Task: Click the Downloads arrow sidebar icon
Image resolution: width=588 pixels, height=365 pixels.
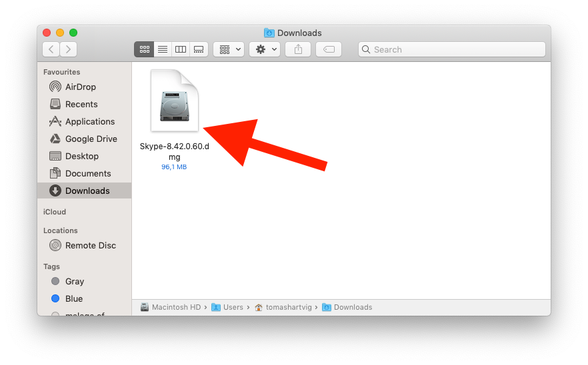Action: point(55,190)
